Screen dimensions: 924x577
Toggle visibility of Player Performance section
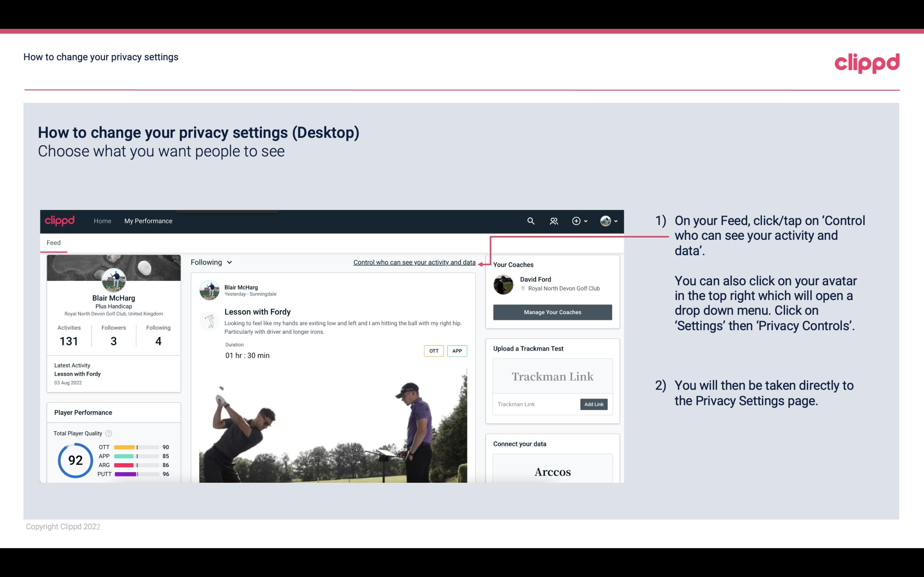(83, 412)
